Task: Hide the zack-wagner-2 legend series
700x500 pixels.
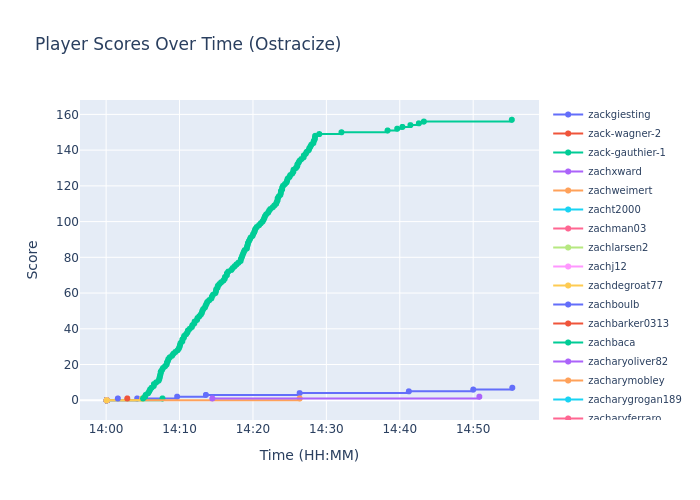Action: 623,134
